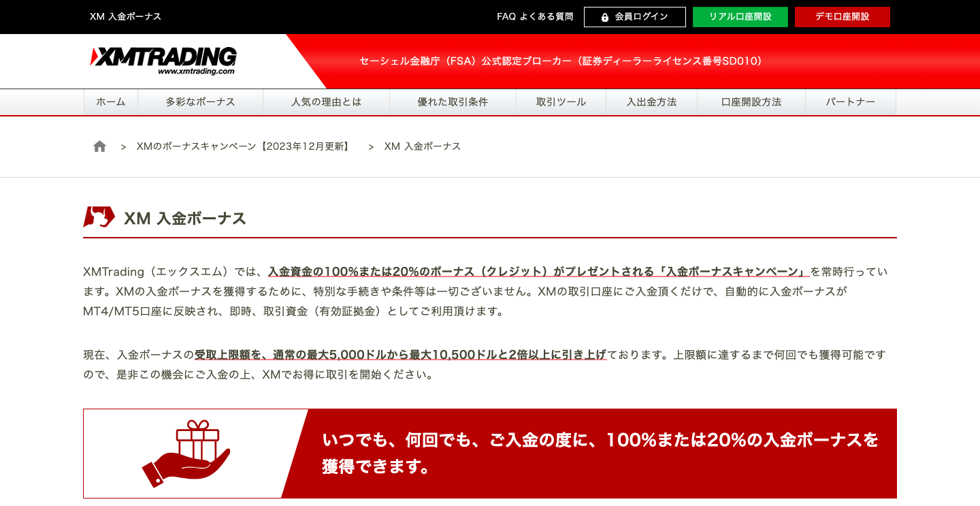
Task: Click the underlined 入金ボーナスキャンペーン text
Action: [538, 272]
